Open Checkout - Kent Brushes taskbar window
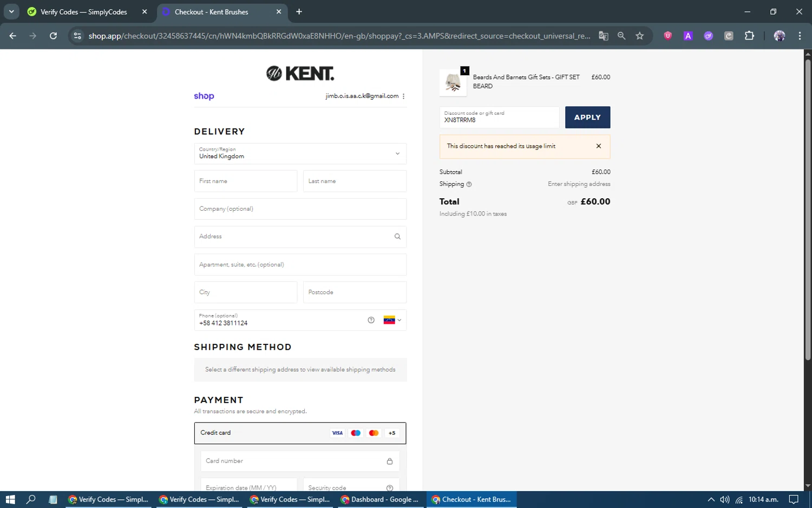The width and height of the screenshot is (812, 508). [x=472, y=499]
